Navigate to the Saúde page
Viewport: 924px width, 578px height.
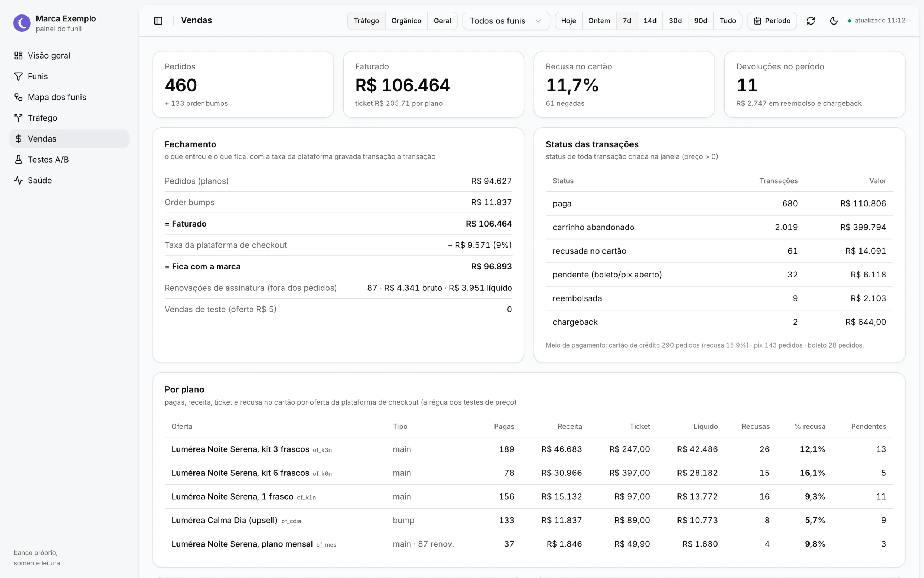(x=69, y=180)
